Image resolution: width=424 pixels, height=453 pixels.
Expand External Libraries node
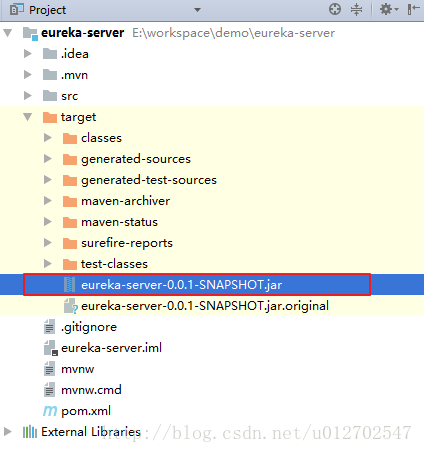pos(7,432)
